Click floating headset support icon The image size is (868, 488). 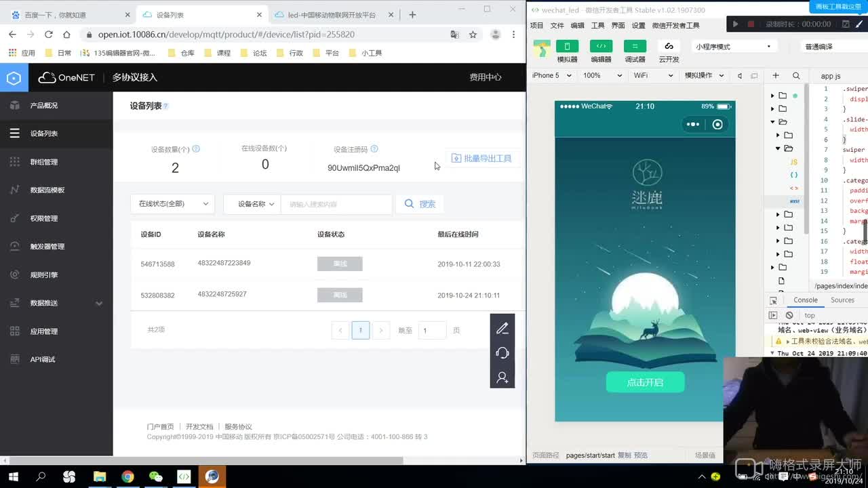click(502, 353)
